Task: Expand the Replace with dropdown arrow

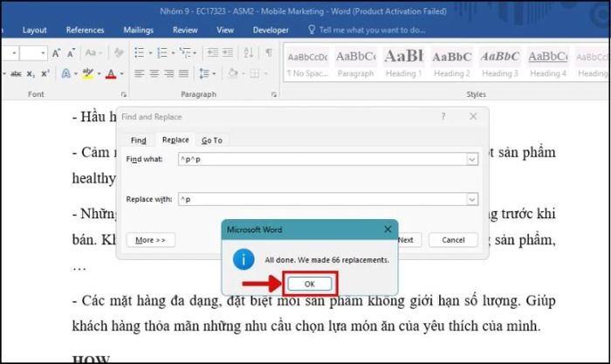Action: (472, 199)
